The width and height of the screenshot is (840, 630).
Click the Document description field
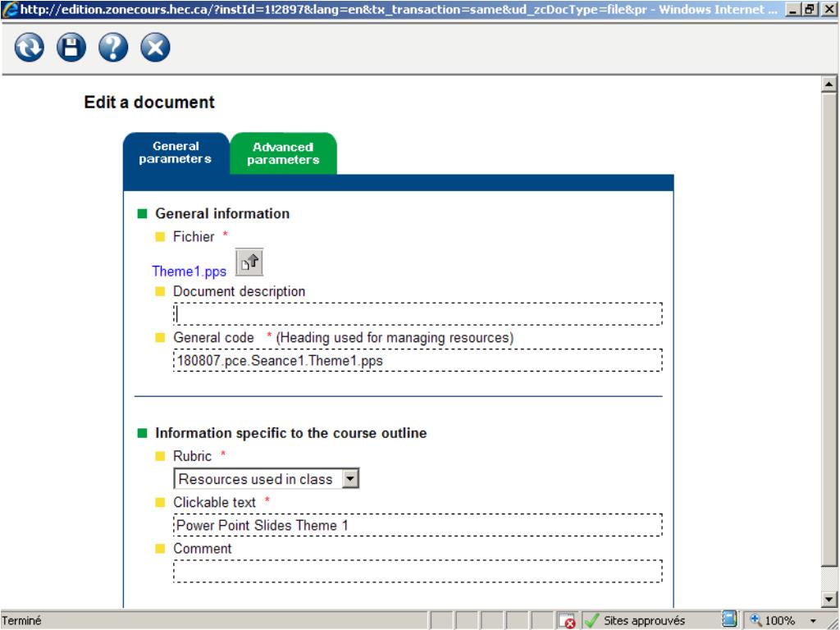pyautogui.click(x=418, y=314)
